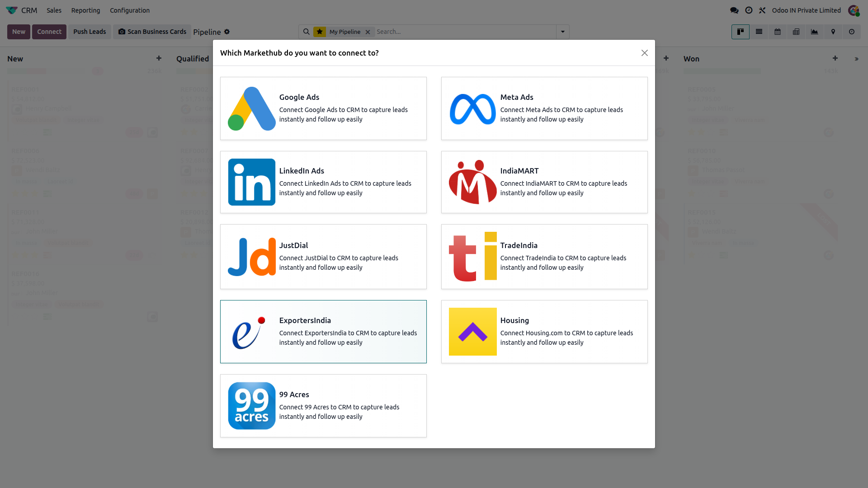Open the Sales menu
The width and height of the screenshot is (868, 488).
[54, 10]
